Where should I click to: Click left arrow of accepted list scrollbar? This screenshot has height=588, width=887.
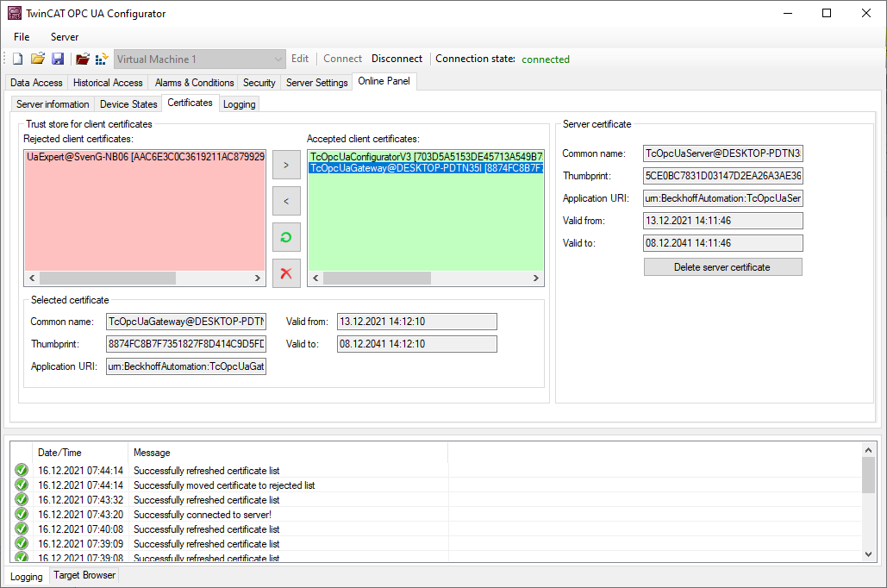coord(315,278)
